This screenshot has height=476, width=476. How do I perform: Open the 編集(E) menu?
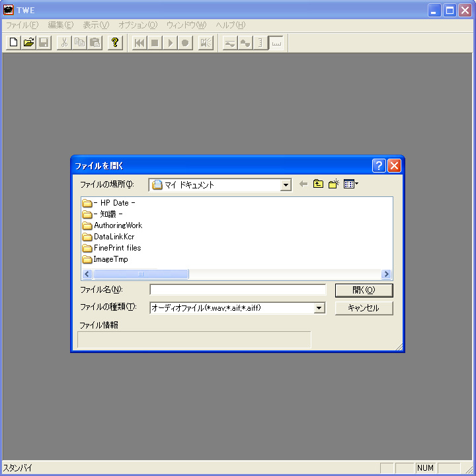[61, 25]
